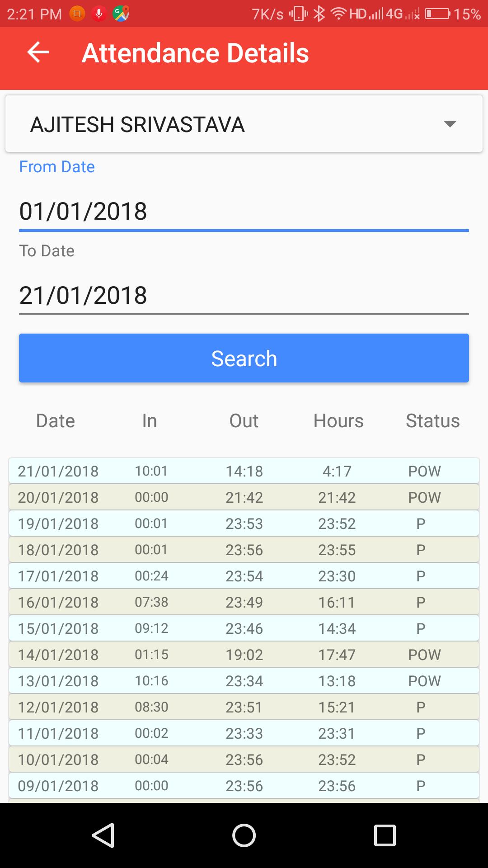This screenshot has width=488, height=868.
Task: Open recent apps square button
Action: click(x=385, y=835)
